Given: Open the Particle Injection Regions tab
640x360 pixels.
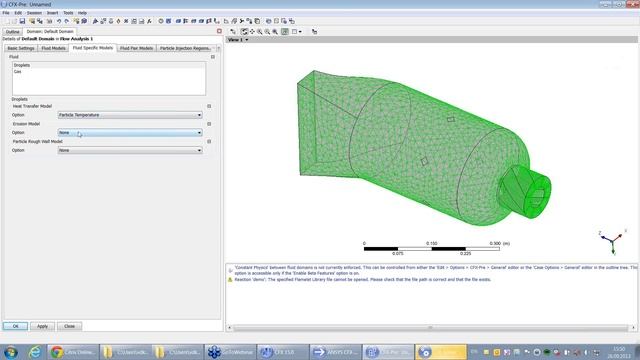Looking at the screenshot, I should point(185,48).
